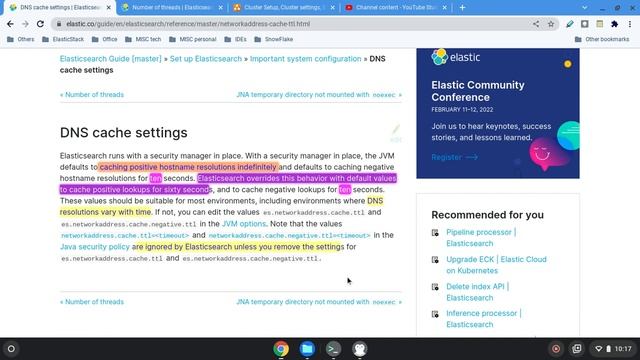
Task: Click the edit pencil icon beside the heading
Action: (396, 133)
